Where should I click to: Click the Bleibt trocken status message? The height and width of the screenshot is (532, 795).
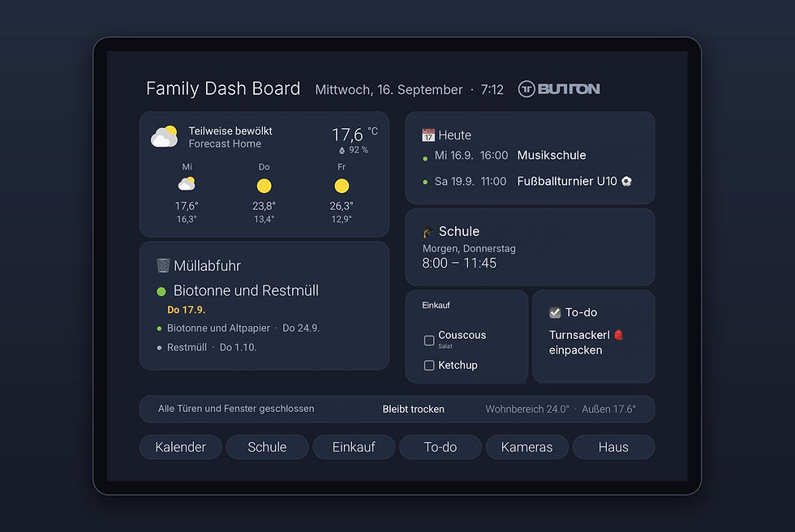(x=413, y=410)
